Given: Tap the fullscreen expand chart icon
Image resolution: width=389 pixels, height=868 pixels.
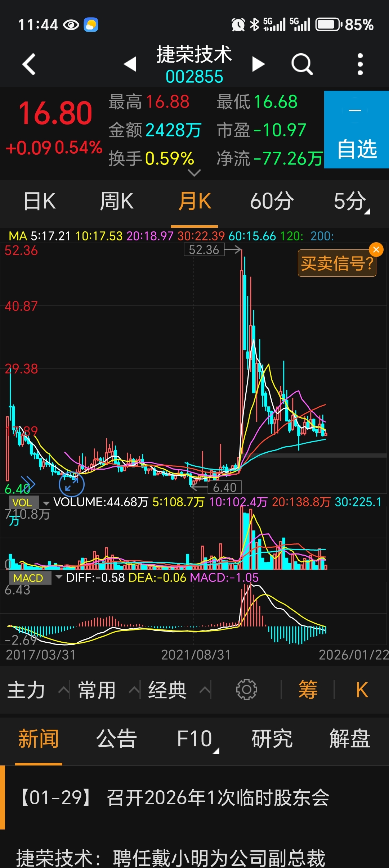Looking at the screenshot, I should point(72,484).
